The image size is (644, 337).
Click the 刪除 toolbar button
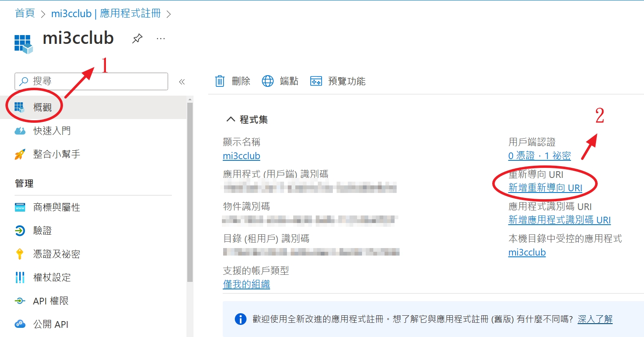tap(232, 81)
